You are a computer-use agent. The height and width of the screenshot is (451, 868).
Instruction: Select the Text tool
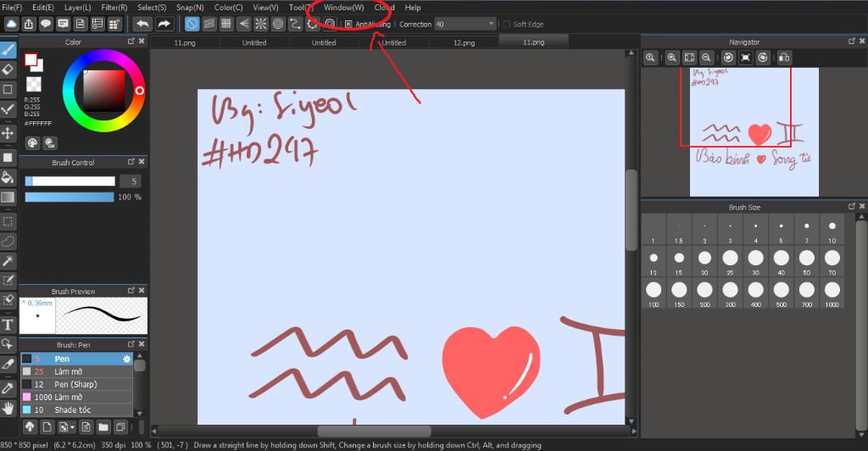pyautogui.click(x=8, y=325)
